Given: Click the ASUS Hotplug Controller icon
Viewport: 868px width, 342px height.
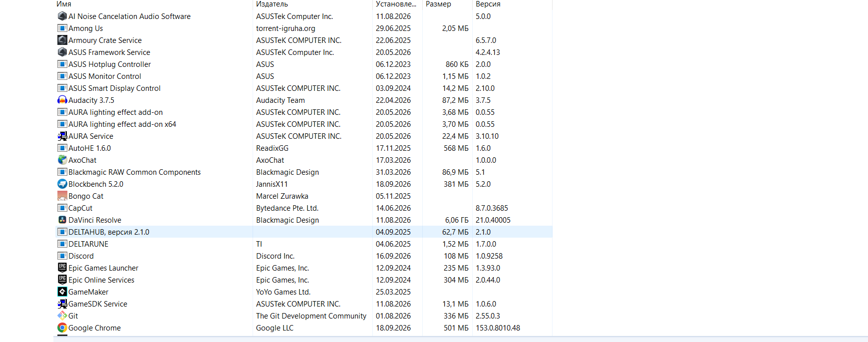Looking at the screenshot, I should point(62,64).
